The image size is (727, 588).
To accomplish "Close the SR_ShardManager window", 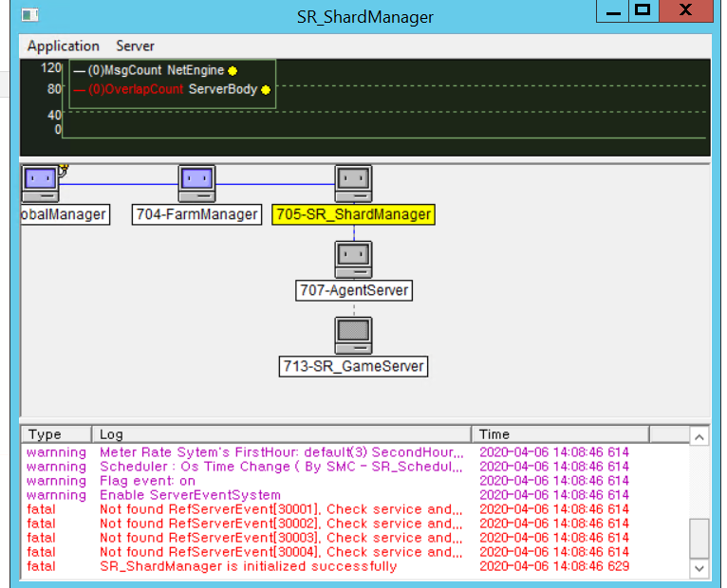I will tap(686, 11).
